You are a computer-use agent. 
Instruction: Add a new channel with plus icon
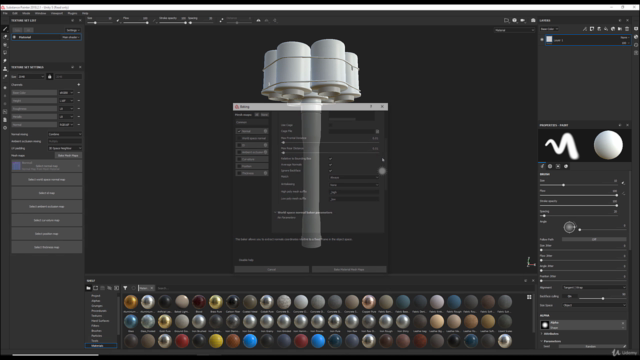(x=78, y=84)
